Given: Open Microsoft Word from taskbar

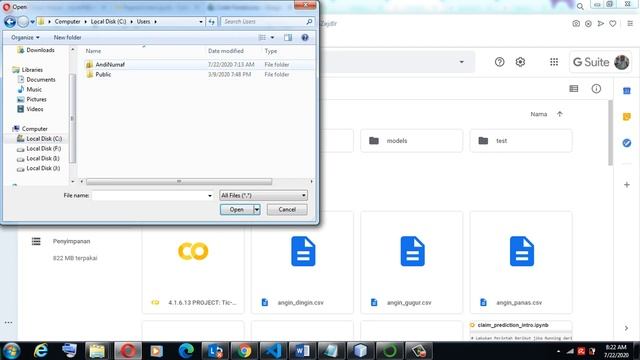Looking at the screenshot, I should [x=302, y=351].
